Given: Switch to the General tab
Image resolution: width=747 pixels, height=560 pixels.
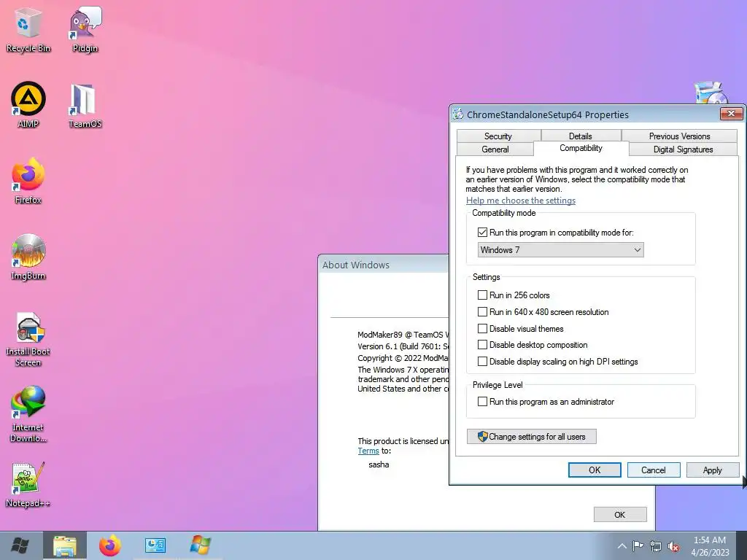Looking at the screenshot, I should [x=495, y=149].
